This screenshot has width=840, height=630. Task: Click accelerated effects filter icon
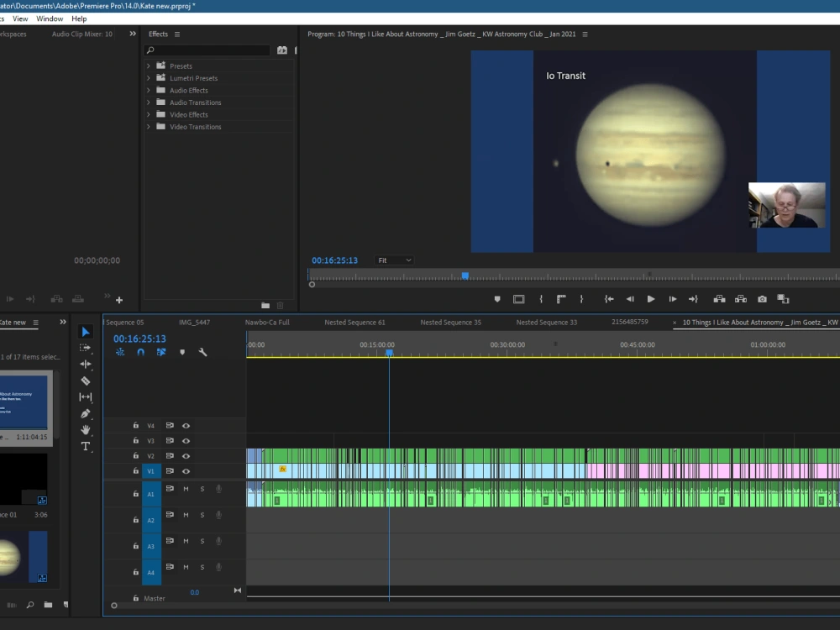[x=281, y=50]
